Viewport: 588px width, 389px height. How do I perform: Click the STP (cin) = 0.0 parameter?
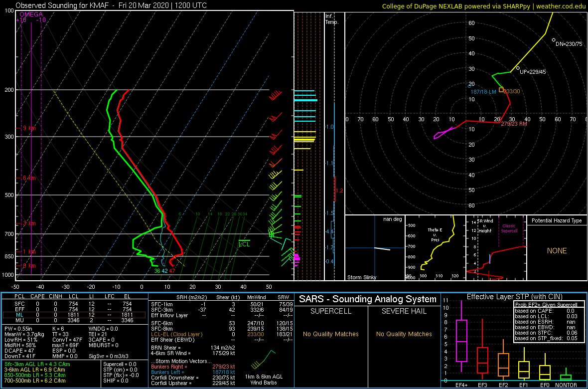coord(121,370)
